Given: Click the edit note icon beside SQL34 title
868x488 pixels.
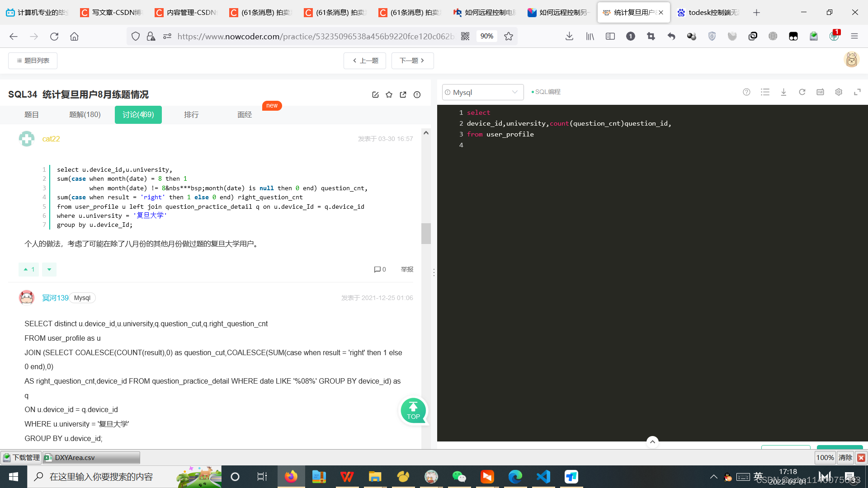Looking at the screenshot, I should click(x=375, y=94).
